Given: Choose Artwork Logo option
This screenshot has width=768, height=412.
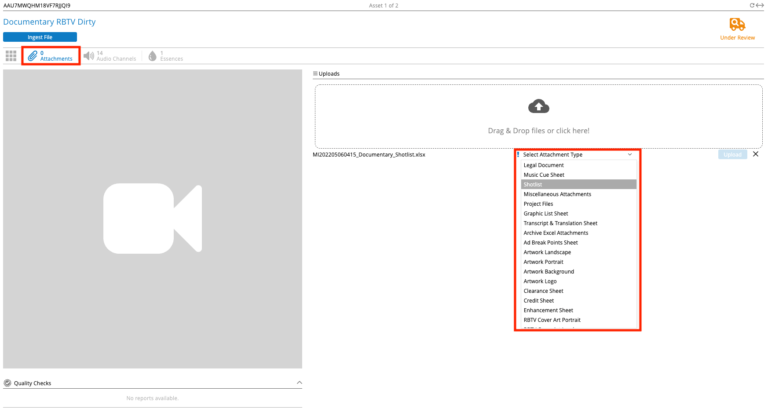Looking at the screenshot, I should [578, 281].
